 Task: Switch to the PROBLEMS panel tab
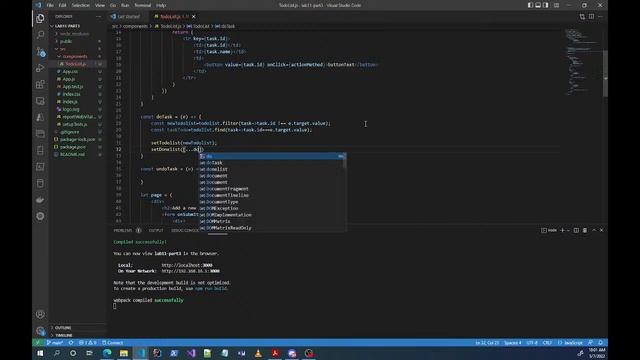tap(123, 230)
